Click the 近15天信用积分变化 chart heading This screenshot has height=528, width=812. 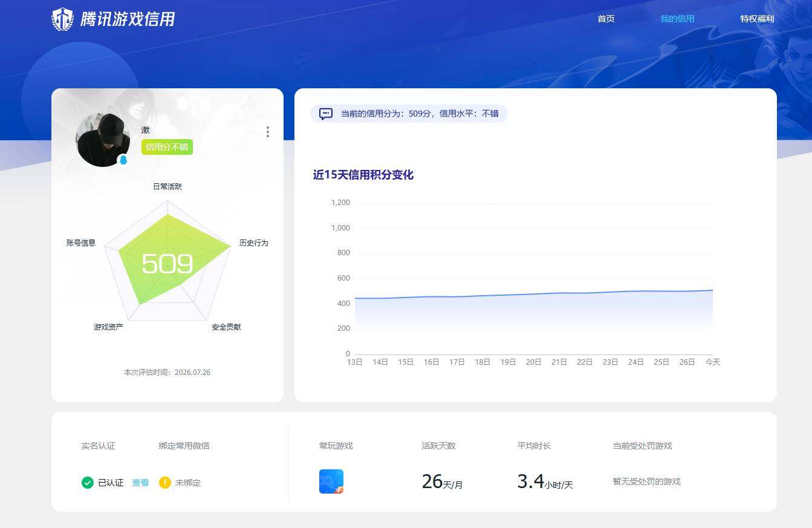pyautogui.click(x=363, y=175)
